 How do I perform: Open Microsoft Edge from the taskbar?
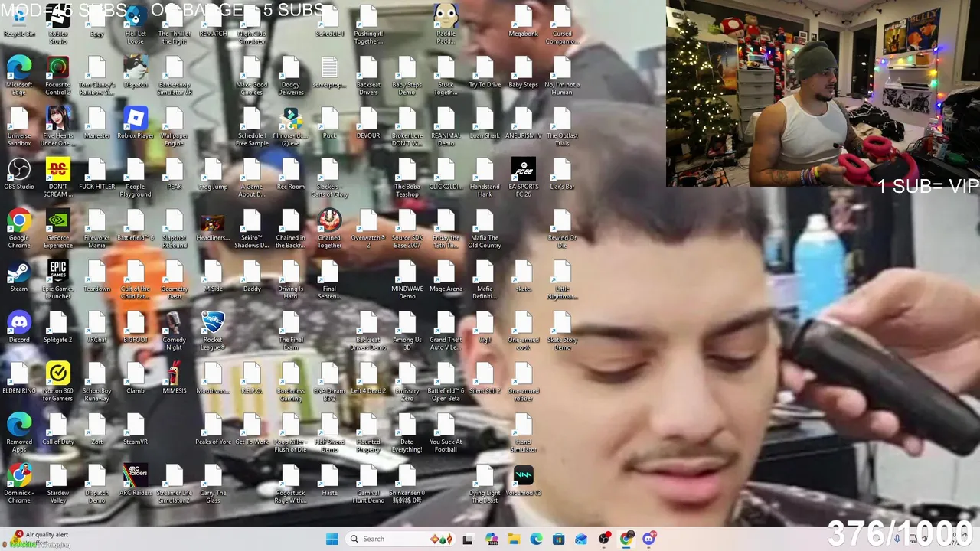tap(536, 539)
